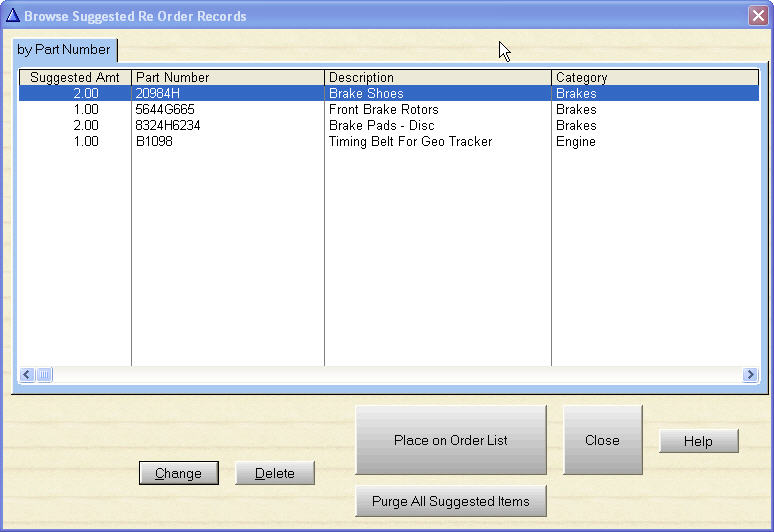The width and height of the screenshot is (774, 532).
Task: Click the Part Number column header
Action: point(228,77)
